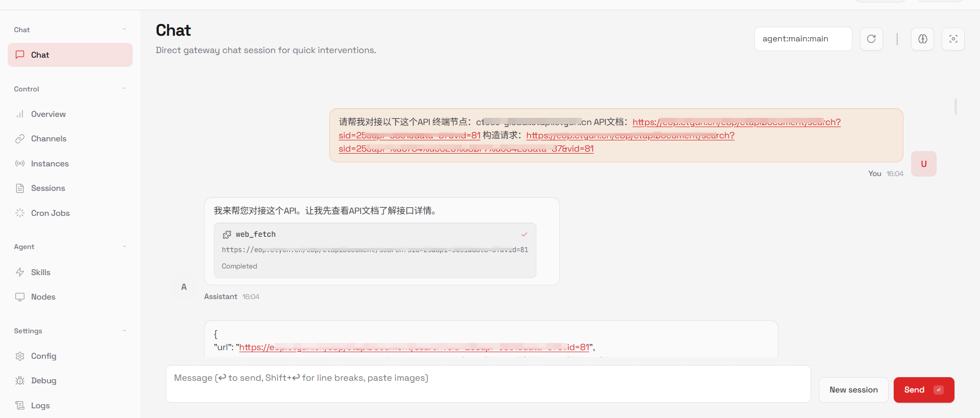This screenshot has width=980, height=418.
Task: Open Cron Jobs section
Action: [x=50, y=213]
